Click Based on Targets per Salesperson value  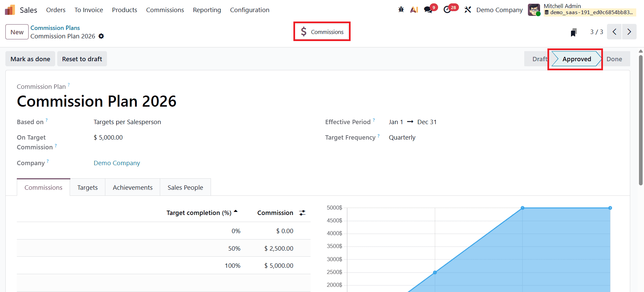pyautogui.click(x=127, y=122)
